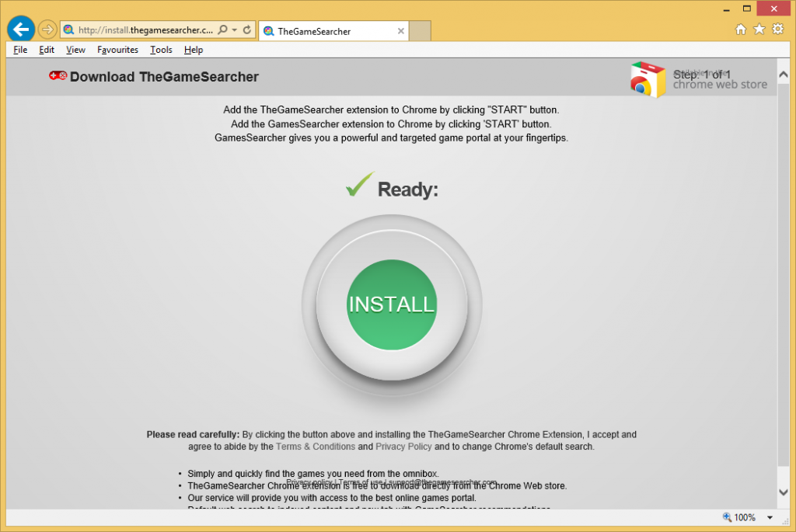Open Favourites star icon
Screen dimensions: 796x532
coord(759,30)
